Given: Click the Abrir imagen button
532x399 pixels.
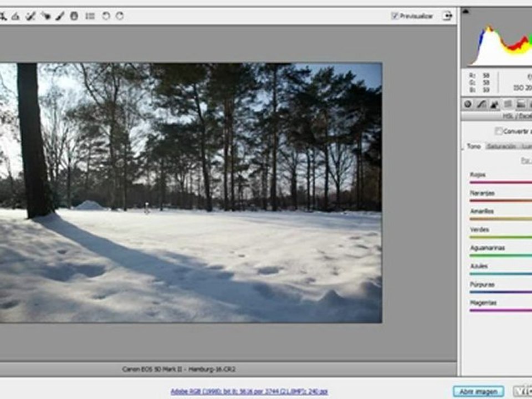Looking at the screenshot, I should [x=478, y=392].
